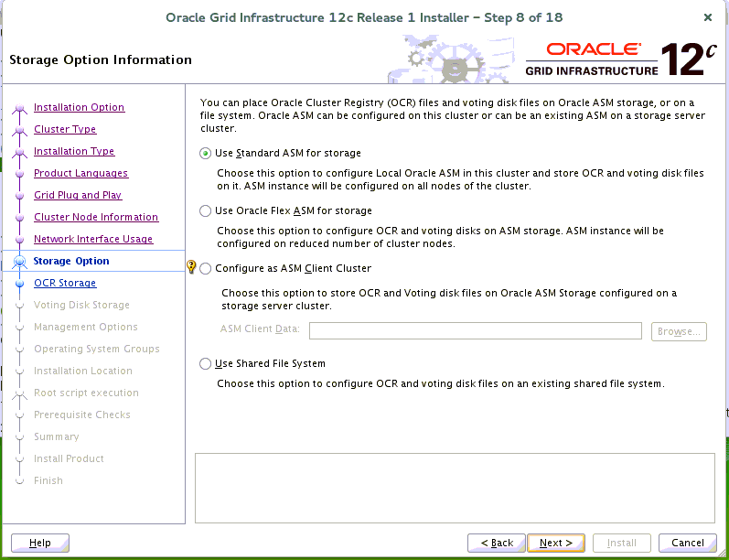Image resolution: width=729 pixels, height=560 pixels.
Task: Click the Storage Option step node icon
Action: pos(19,262)
